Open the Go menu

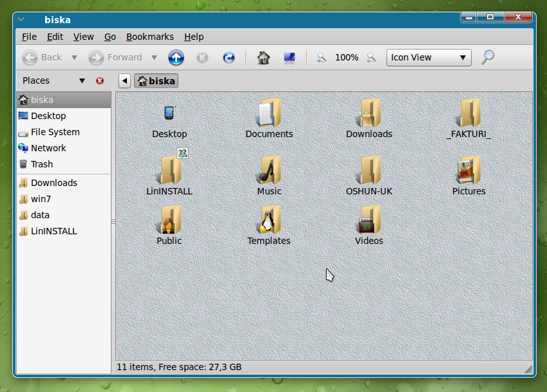click(110, 37)
